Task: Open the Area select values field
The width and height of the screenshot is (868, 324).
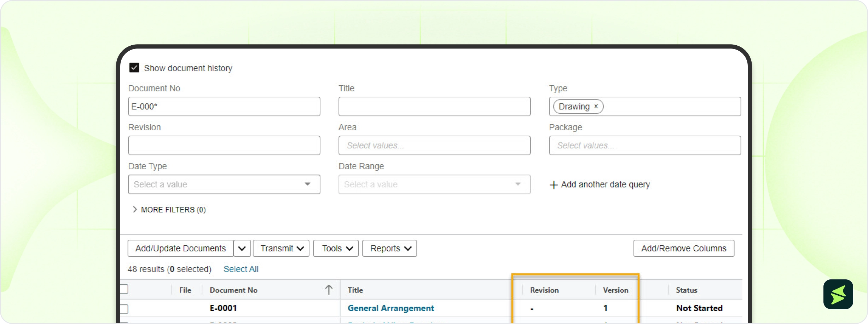Action: pyautogui.click(x=434, y=146)
